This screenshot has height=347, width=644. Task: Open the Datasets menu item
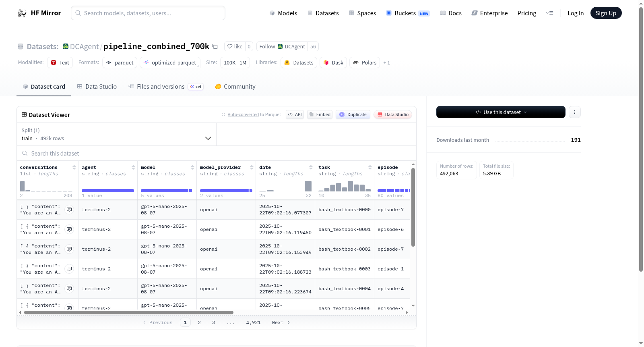coord(323,13)
